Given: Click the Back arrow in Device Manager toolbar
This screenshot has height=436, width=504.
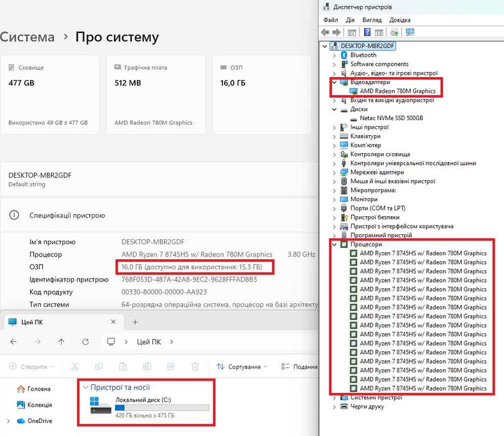Looking at the screenshot, I should point(325,32).
